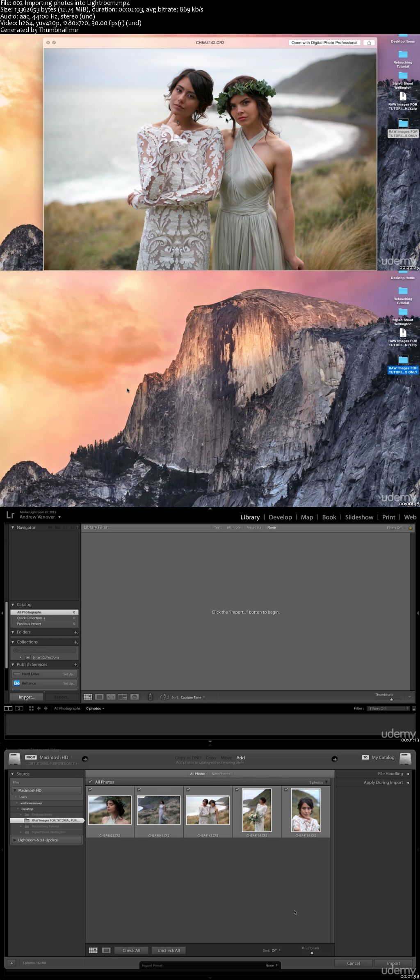Expand Smart Collections triangle
This screenshot has height=980, width=420.
(x=21, y=657)
